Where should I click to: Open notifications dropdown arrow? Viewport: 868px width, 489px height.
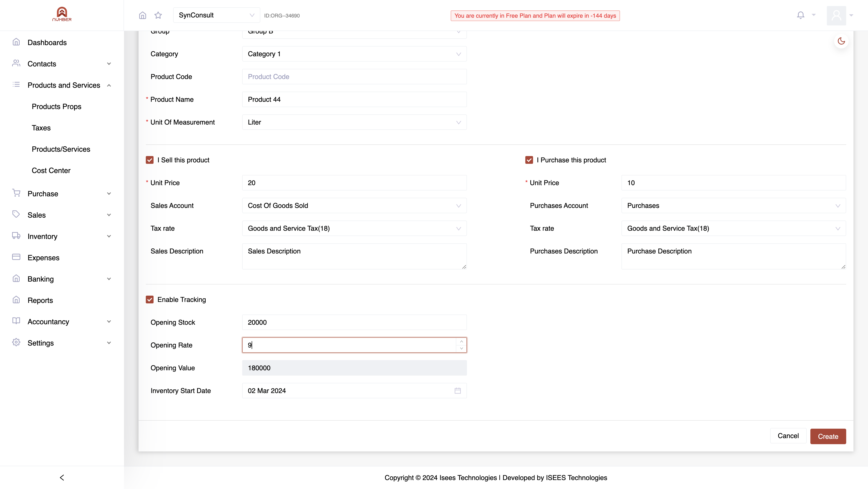pyautogui.click(x=814, y=15)
